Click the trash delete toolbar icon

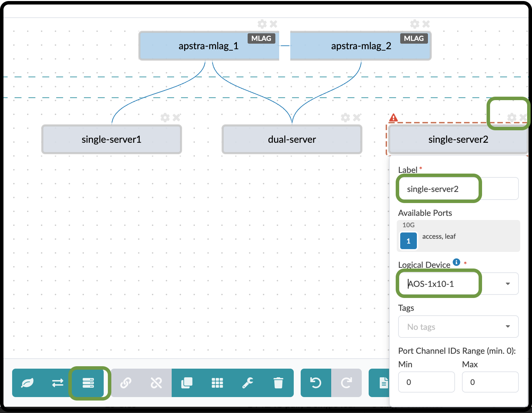(x=278, y=383)
